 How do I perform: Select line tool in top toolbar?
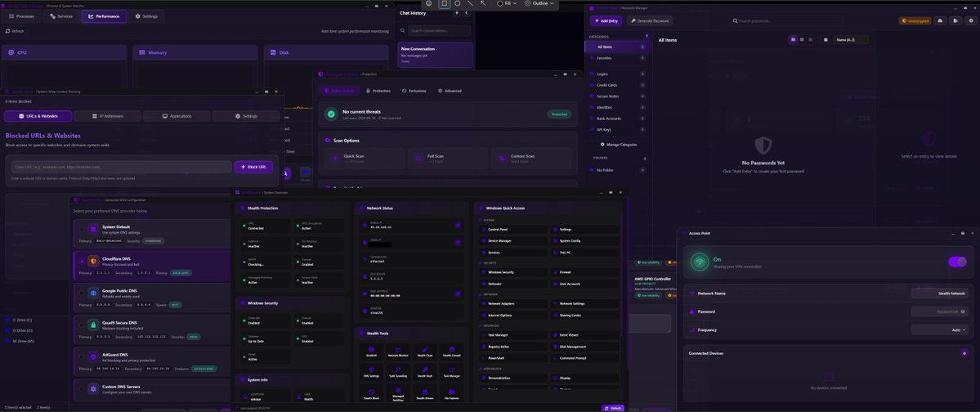point(470,3)
